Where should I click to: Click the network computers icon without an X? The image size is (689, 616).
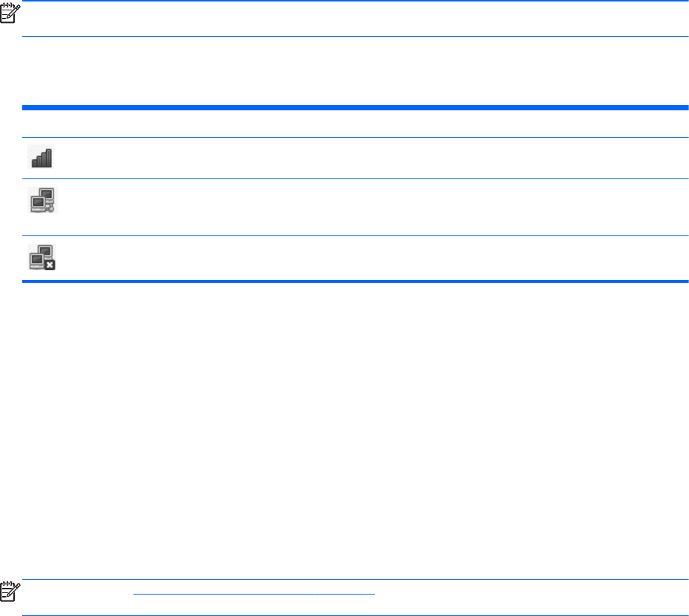tap(42, 201)
